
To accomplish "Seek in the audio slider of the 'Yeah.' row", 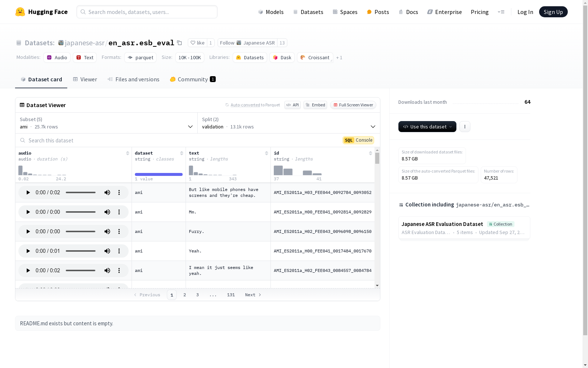I will [80, 251].
